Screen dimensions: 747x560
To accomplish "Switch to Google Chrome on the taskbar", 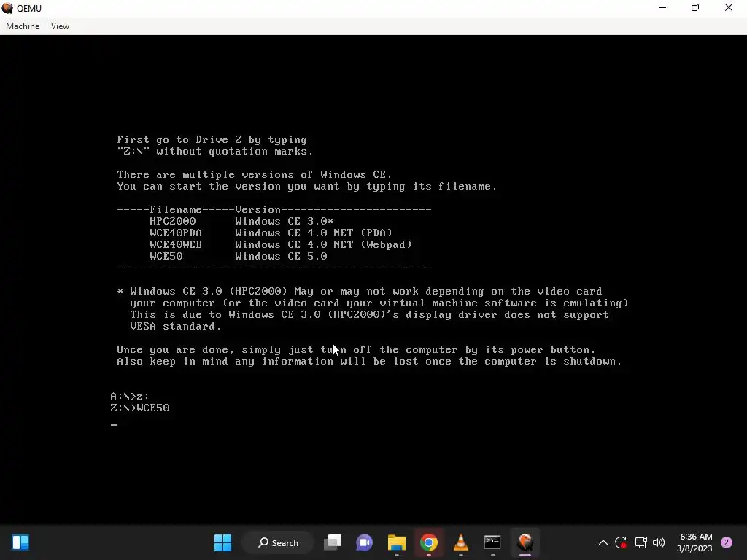I will pyautogui.click(x=429, y=542).
